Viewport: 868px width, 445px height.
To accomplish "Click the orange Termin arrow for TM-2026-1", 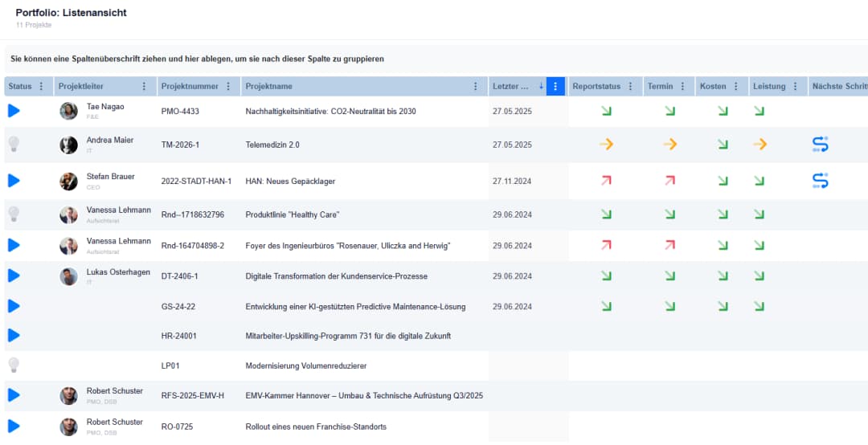I will (670, 145).
